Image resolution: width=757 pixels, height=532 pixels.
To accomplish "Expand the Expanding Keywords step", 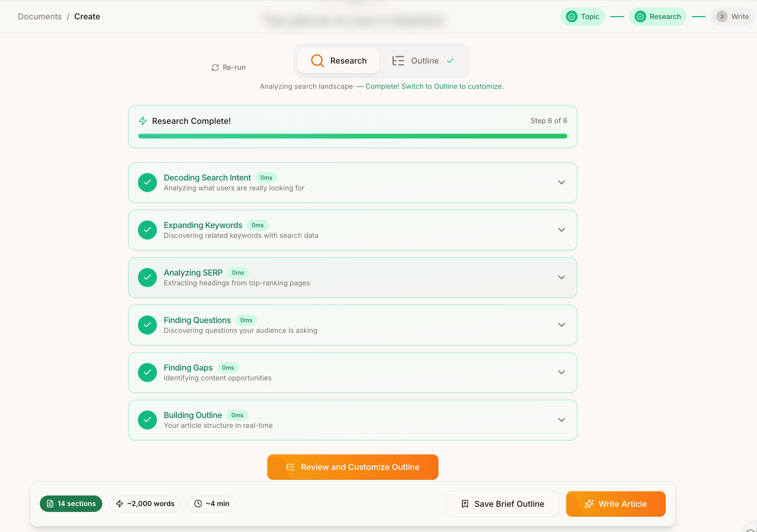I will click(x=561, y=230).
